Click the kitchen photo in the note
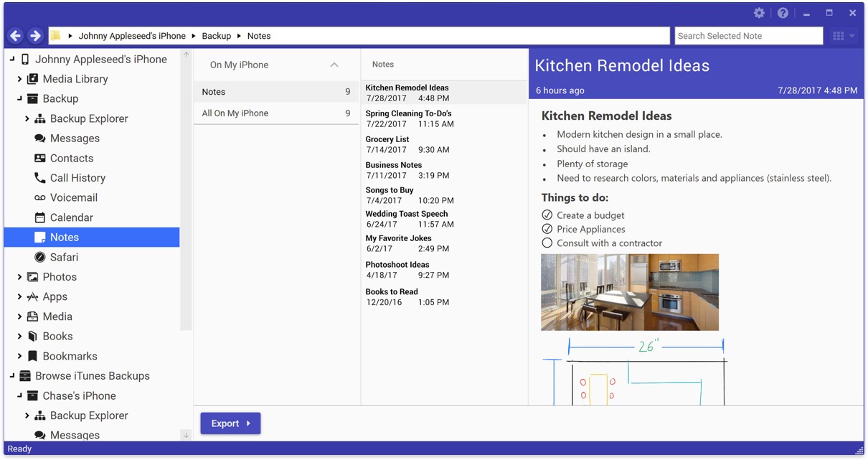The height and width of the screenshot is (460, 868). [629, 292]
